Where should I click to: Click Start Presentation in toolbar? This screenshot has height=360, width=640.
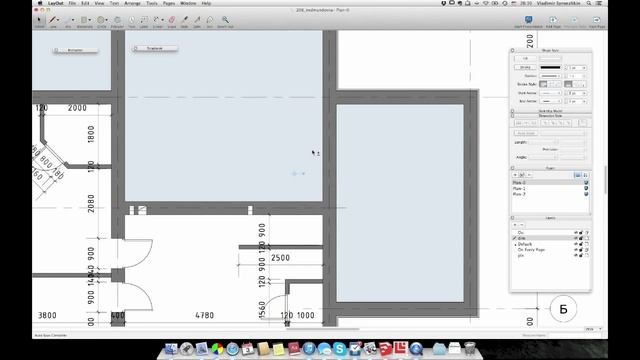(529, 20)
